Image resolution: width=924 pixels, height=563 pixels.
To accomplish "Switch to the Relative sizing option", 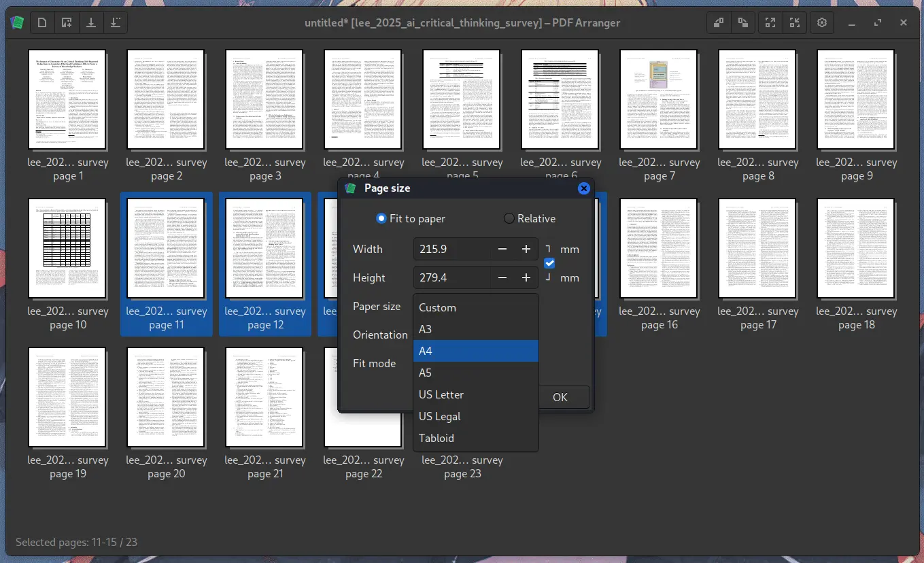I will coord(509,218).
